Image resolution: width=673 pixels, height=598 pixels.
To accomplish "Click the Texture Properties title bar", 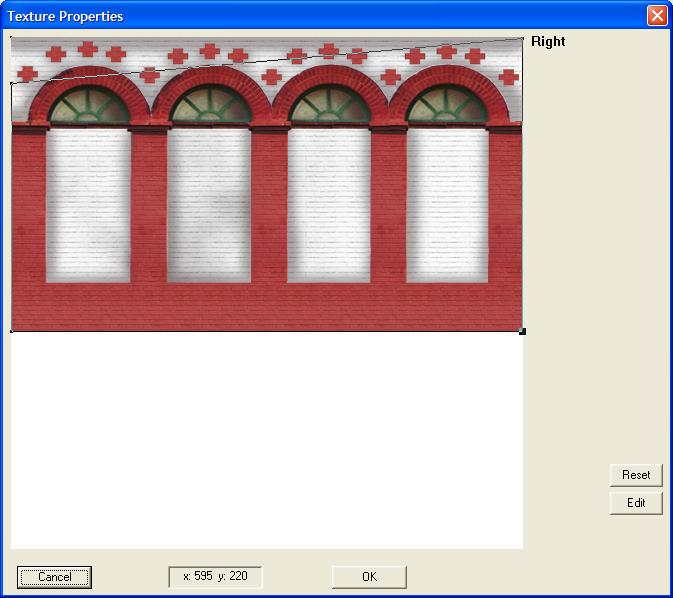I will 300,15.
